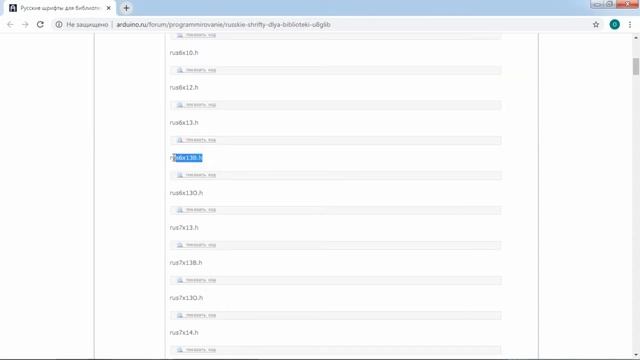This screenshot has width=640, height=360.
Task: Open a new browser tab
Action: coord(126,8)
